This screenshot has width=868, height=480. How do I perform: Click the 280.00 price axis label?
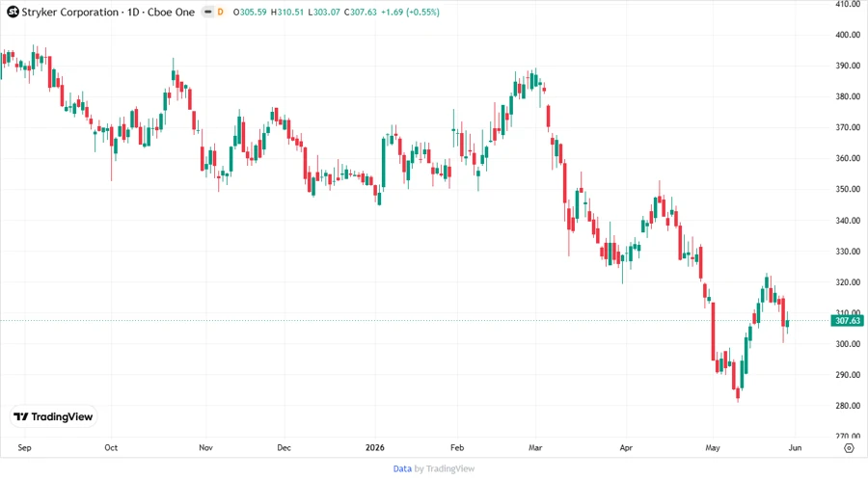point(848,406)
